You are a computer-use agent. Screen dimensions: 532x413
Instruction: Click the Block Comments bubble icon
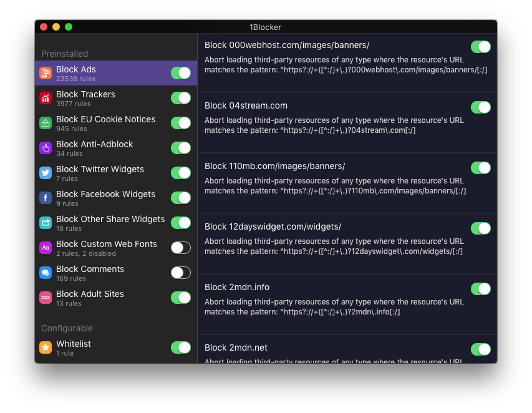tap(46, 273)
